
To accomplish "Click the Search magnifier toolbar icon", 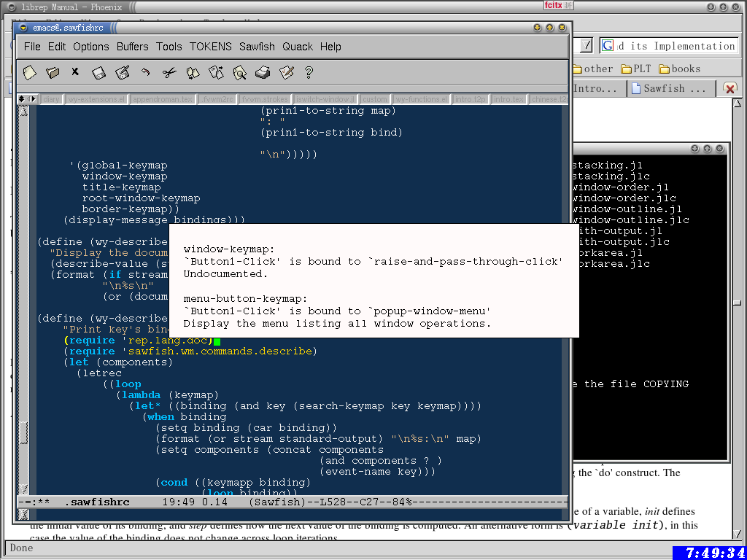I will coord(239,72).
